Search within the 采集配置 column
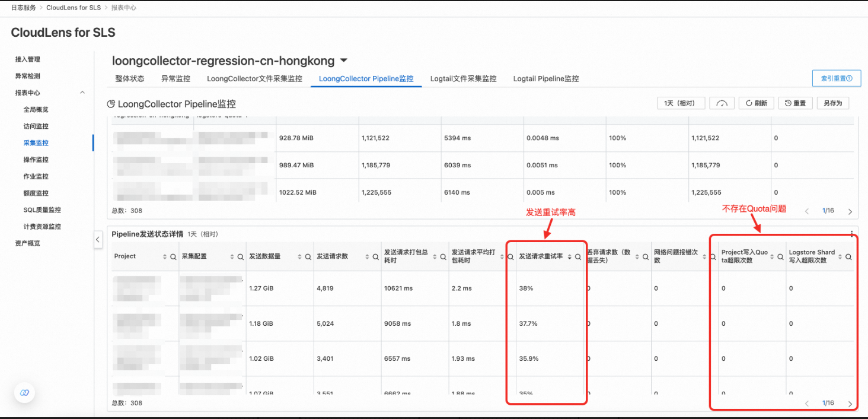868x419 pixels. pos(241,257)
